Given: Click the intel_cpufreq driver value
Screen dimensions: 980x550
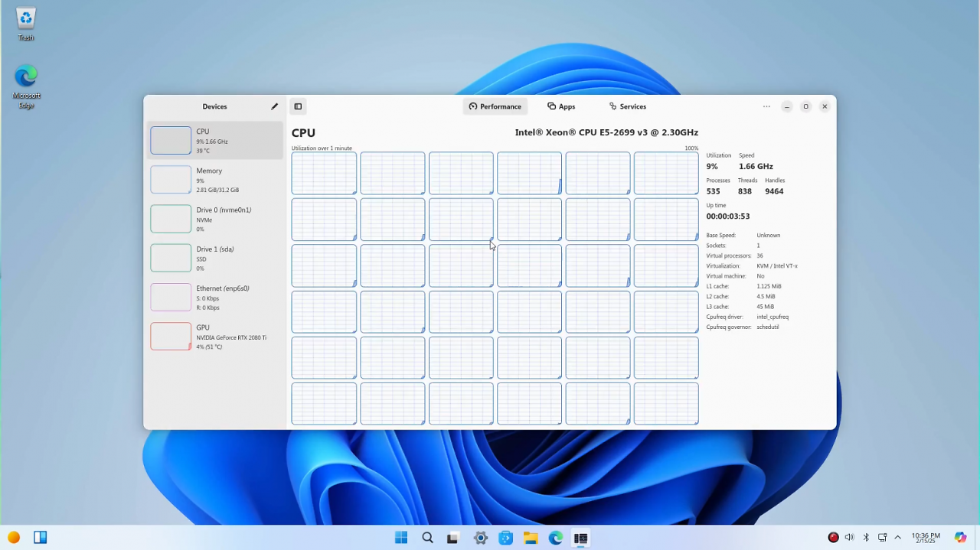Looking at the screenshot, I should point(773,317).
